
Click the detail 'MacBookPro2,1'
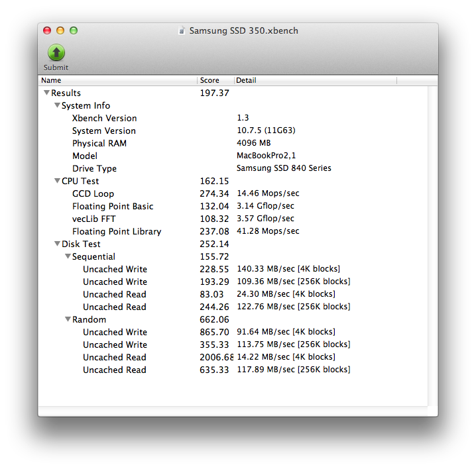click(266, 156)
